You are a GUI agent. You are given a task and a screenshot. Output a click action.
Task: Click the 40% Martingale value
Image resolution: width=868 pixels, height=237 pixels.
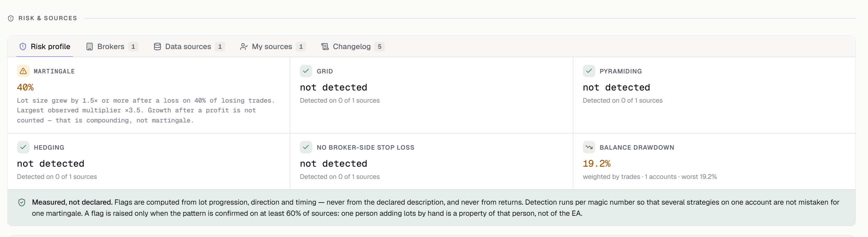pos(25,87)
